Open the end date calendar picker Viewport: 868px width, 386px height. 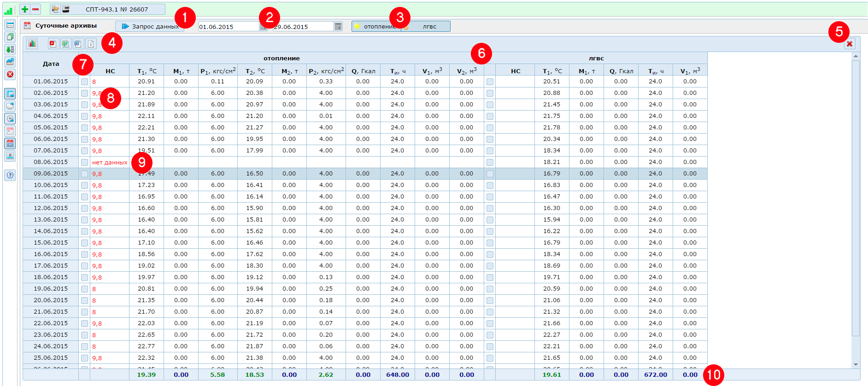point(338,27)
